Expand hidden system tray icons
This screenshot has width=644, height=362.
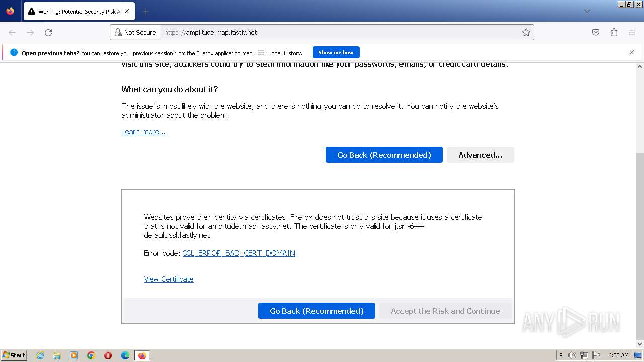point(561,355)
